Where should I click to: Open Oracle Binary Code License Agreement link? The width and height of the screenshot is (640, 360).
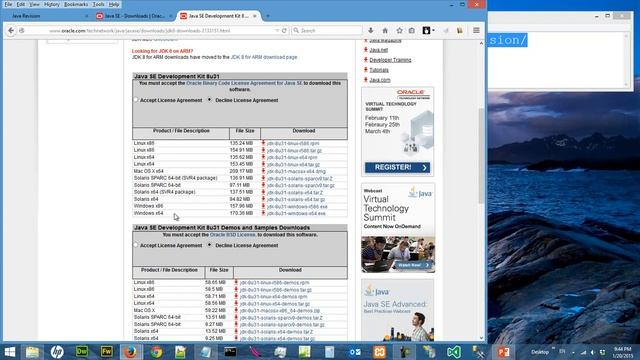[244, 83]
